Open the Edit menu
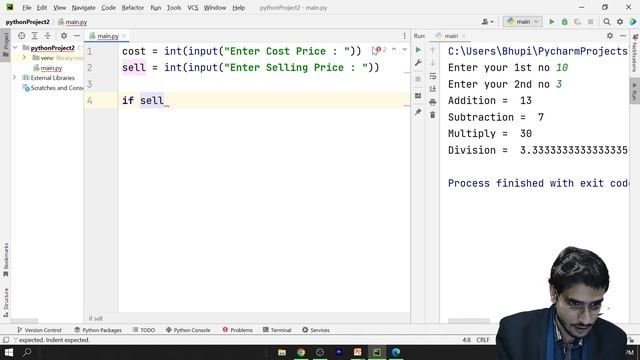The width and height of the screenshot is (640, 360). pos(42,8)
